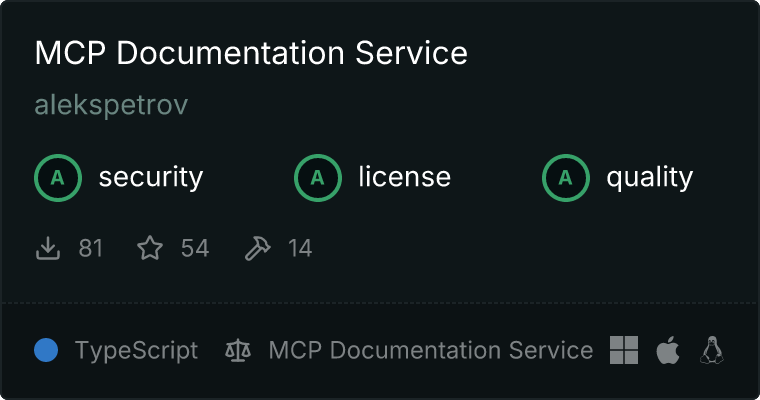Click the quality label text

[x=649, y=178]
